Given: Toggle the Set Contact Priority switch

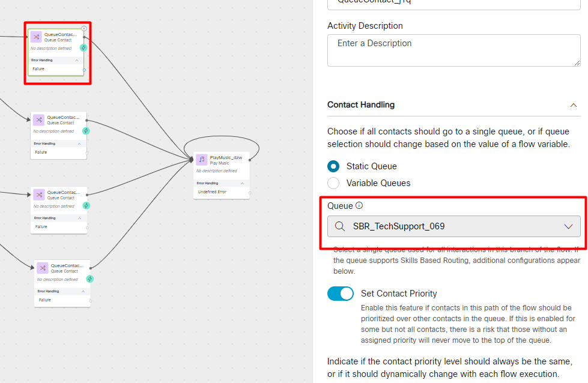Looking at the screenshot, I should click(x=341, y=294).
